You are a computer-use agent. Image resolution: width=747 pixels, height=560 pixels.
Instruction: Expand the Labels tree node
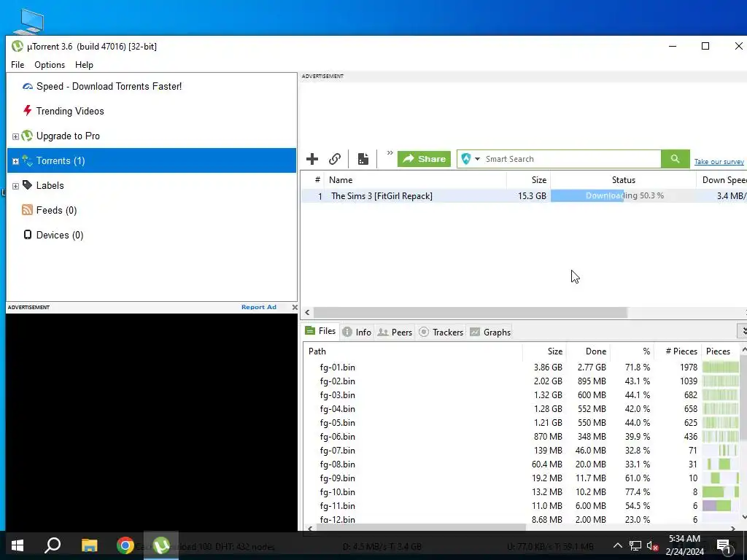click(x=15, y=186)
